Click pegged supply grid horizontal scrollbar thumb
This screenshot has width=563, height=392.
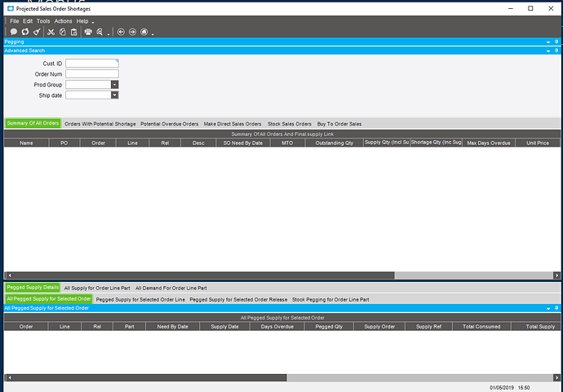pyautogui.click(x=150, y=377)
